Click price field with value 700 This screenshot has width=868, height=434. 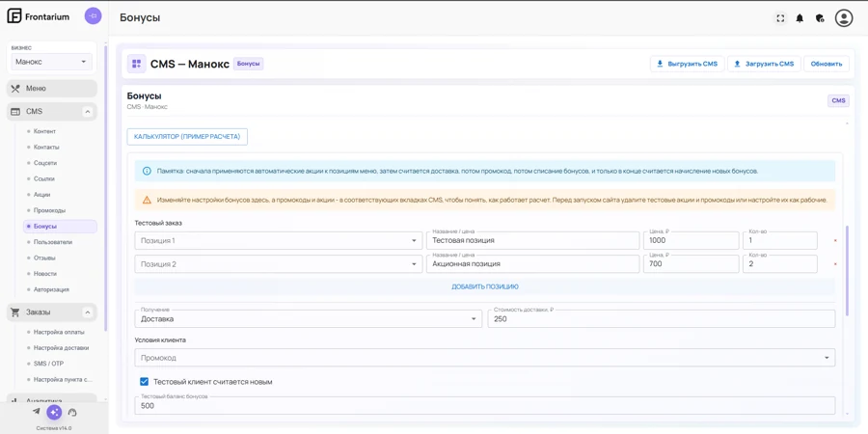(691, 264)
